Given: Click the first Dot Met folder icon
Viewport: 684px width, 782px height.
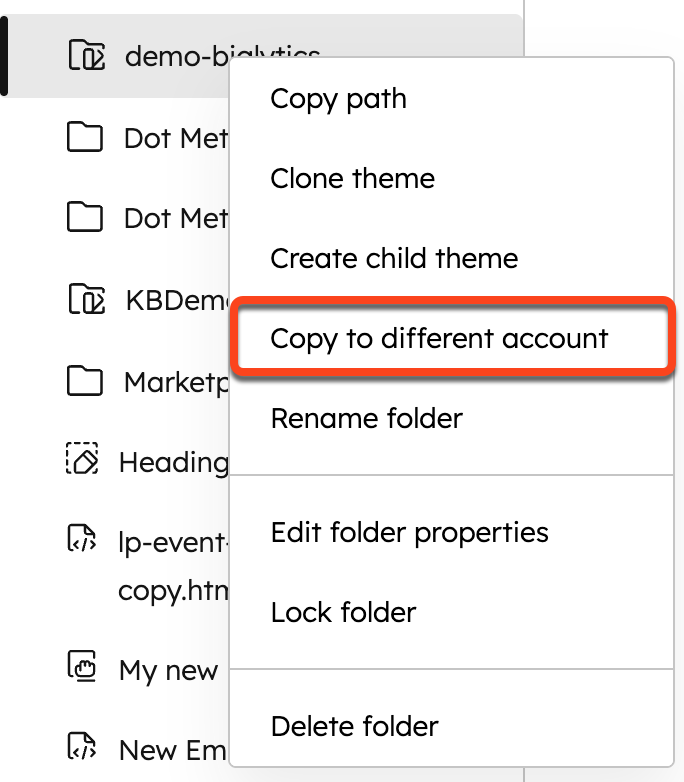Looking at the screenshot, I should (85, 137).
